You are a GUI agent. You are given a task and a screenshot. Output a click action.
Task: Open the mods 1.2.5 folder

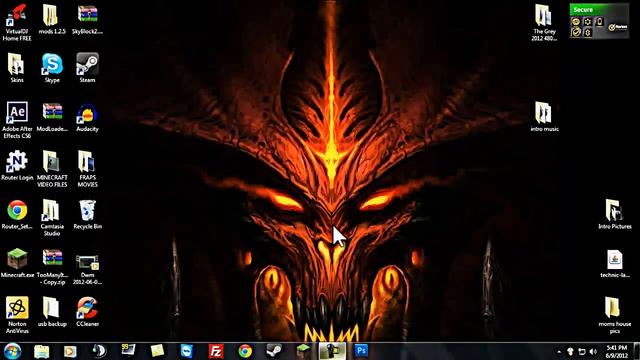52,19
